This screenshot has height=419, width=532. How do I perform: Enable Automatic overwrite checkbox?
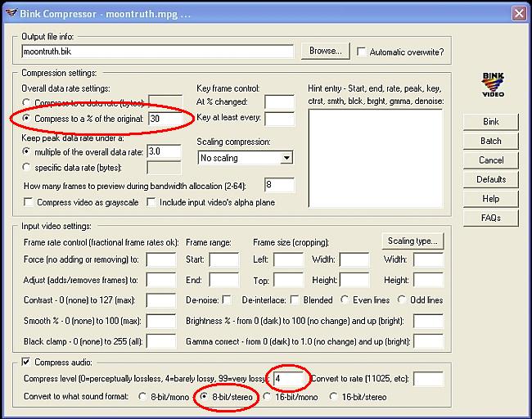click(x=361, y=52)
